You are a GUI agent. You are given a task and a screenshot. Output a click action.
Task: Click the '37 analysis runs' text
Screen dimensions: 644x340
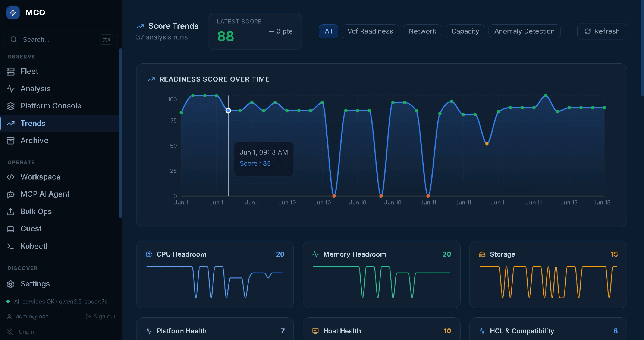coord(162,37)
